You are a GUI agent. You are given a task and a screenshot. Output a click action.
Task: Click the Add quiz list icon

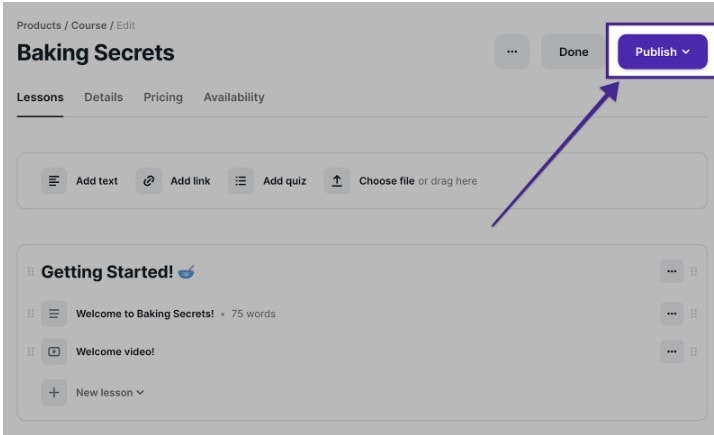[x=240, y=181]
